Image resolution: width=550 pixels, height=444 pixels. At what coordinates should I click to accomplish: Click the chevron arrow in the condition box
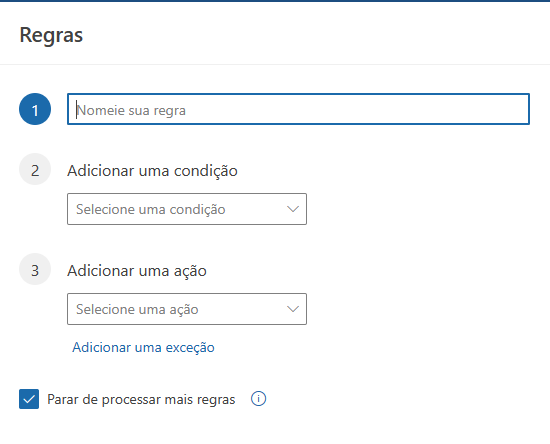pos(293,209)
